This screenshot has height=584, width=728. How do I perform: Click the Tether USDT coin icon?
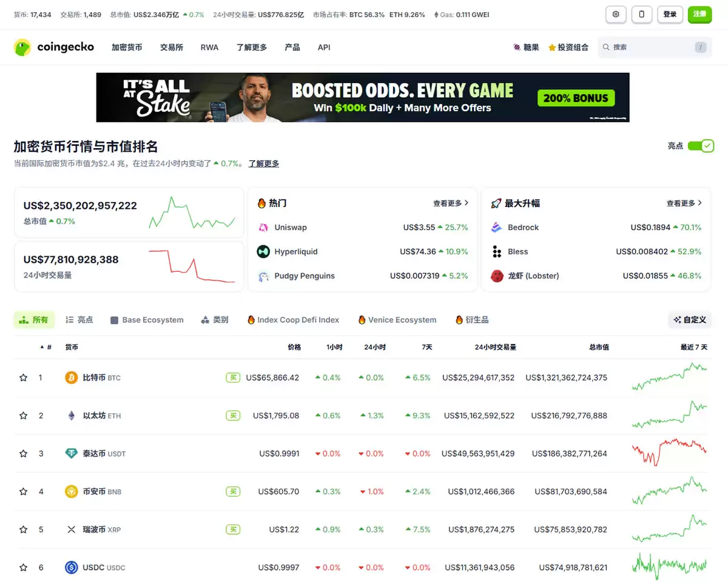72,453
